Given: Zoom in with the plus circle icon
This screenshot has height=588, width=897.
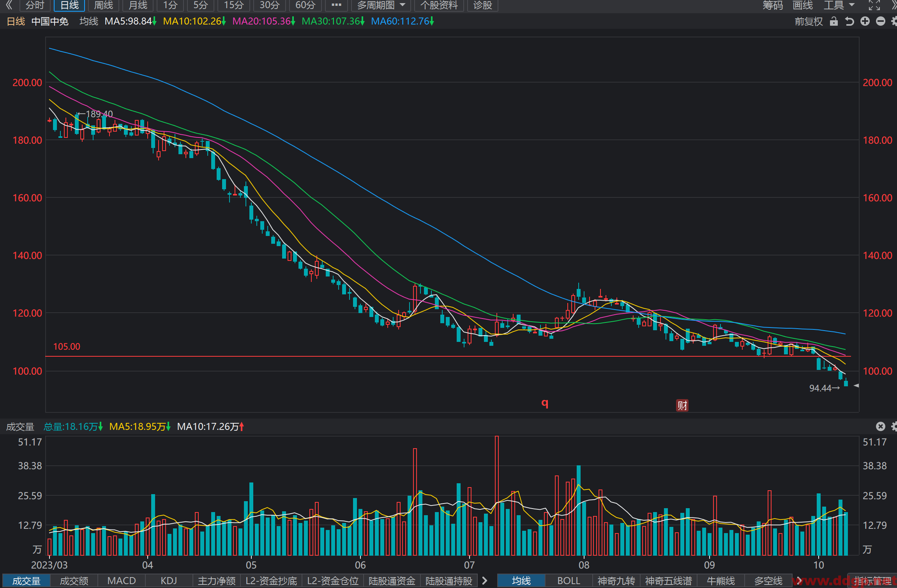Looking at the screenshot, I should pos(865,21).
